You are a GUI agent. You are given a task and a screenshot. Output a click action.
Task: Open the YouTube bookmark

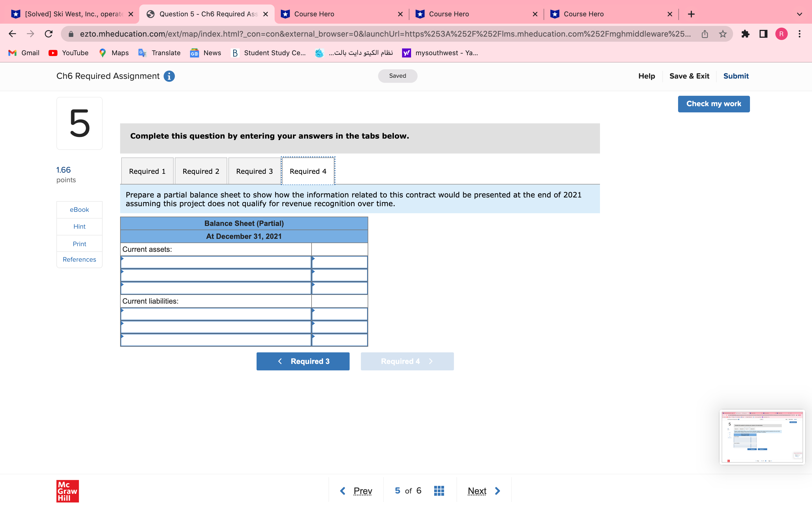[69, 53]
